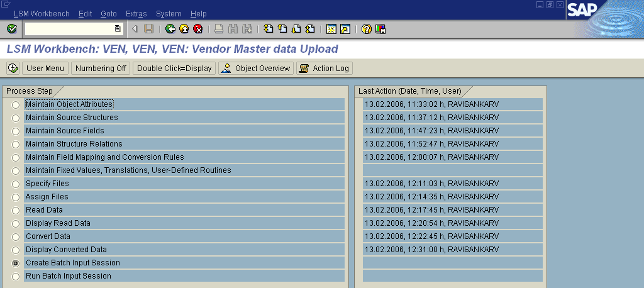This screenshot has height=288, width=644.
Task: Open the Extras menu
Action: [x=136, y=14]
